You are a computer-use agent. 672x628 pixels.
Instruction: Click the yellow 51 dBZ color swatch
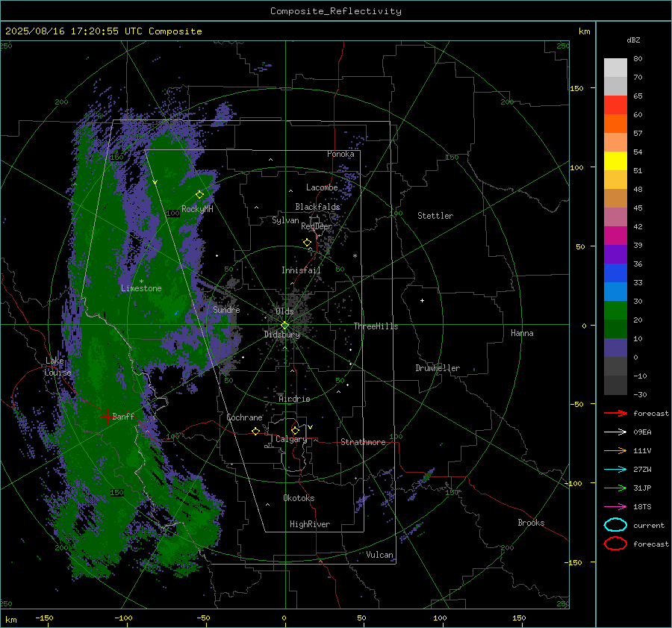pos(615,161)
